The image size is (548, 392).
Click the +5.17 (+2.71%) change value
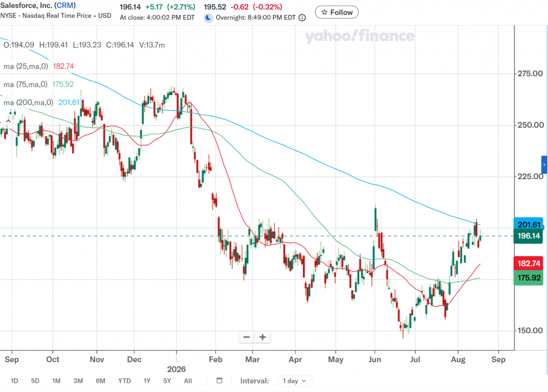(171, 7)
